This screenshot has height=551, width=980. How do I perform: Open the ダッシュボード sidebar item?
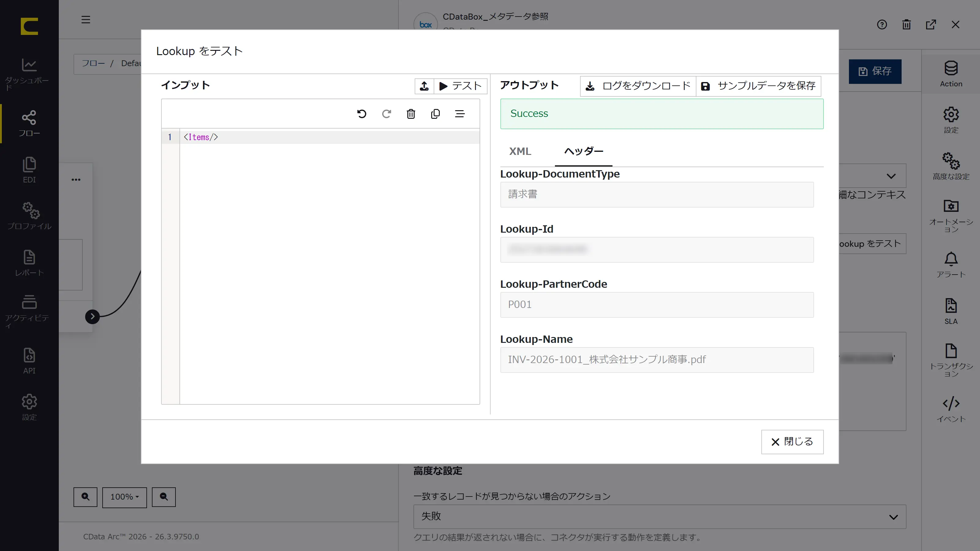click(29, 74)
